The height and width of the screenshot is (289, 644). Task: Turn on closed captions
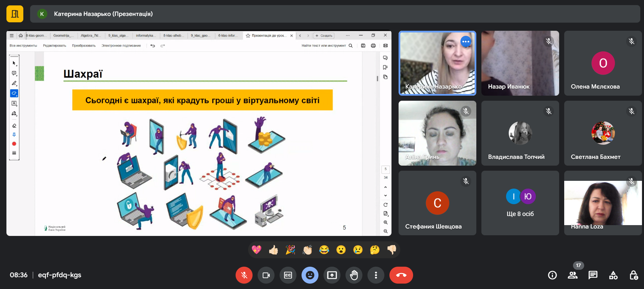(x=288, y=275)
